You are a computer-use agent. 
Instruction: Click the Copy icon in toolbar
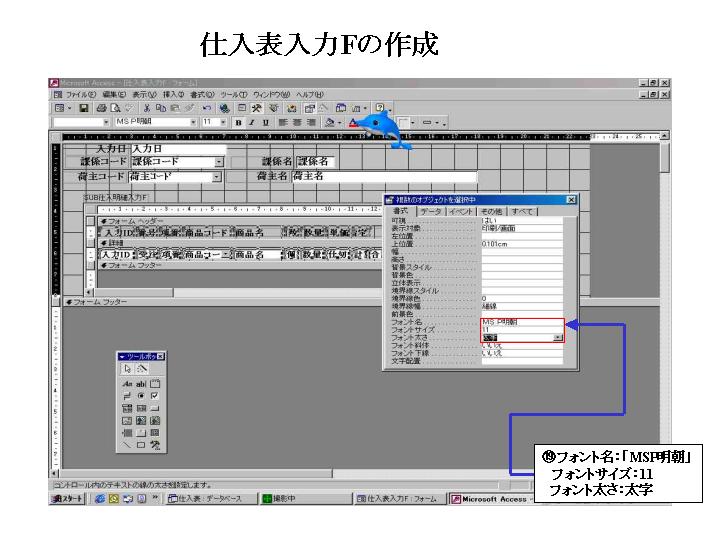tap(161, 108)
